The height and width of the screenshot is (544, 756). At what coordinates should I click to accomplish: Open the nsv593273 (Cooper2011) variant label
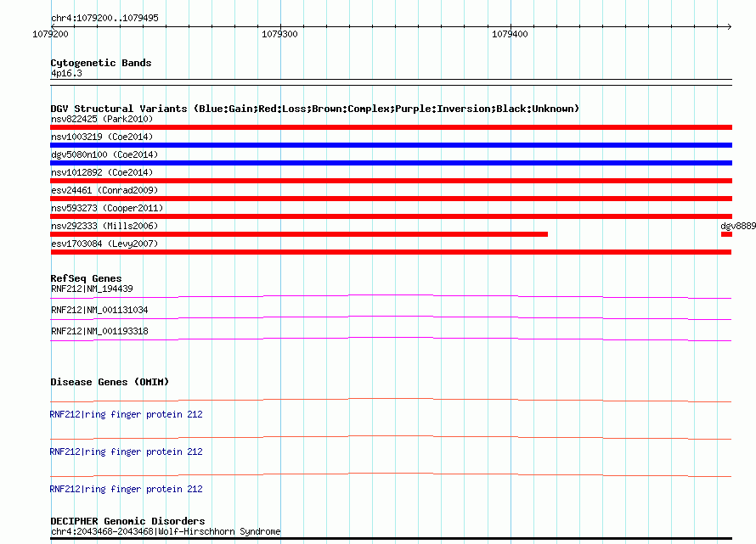click(107, 208)
